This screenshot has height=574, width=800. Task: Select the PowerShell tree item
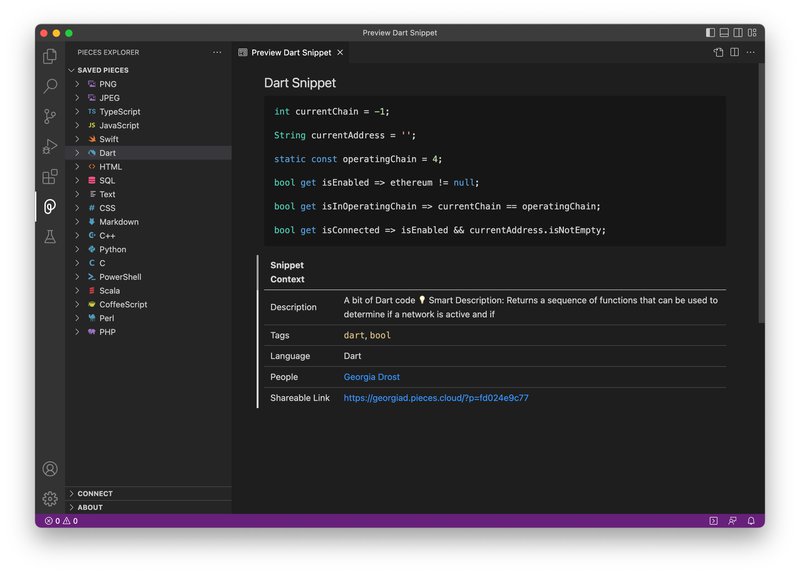[x=148, y=277]
